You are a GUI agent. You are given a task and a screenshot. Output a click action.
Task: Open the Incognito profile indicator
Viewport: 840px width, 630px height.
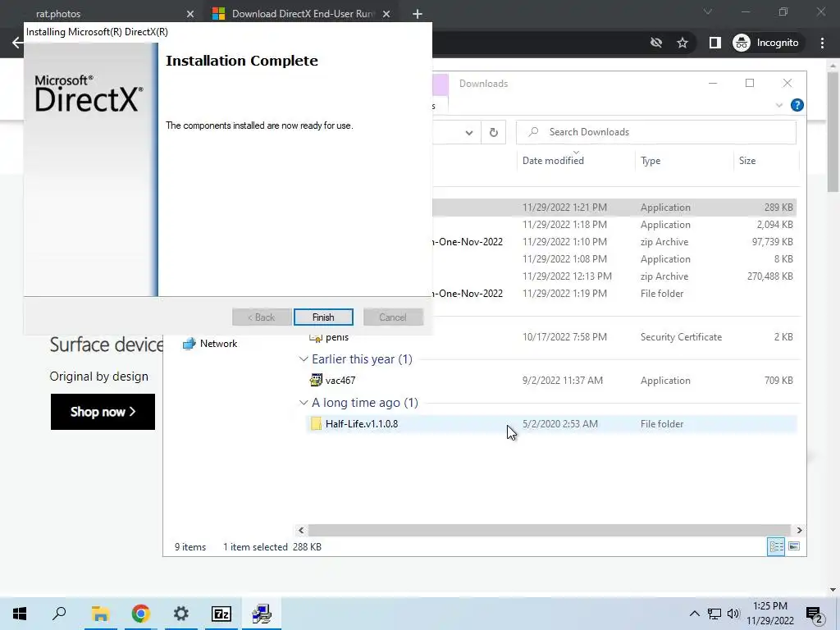tap(766, 43)
